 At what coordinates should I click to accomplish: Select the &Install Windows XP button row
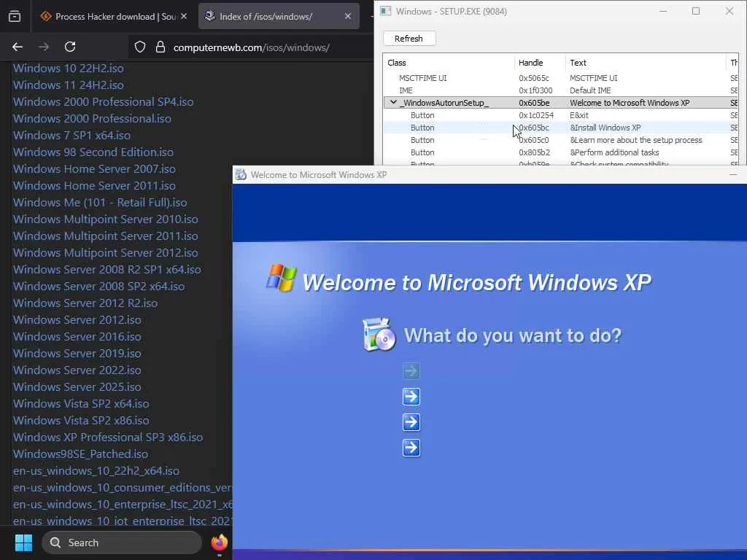[560, 128]
